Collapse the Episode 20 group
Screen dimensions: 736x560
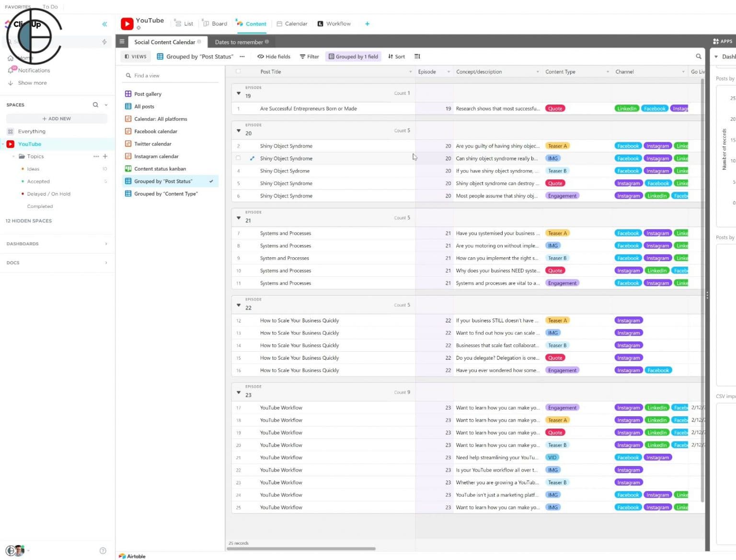[239, 130]
